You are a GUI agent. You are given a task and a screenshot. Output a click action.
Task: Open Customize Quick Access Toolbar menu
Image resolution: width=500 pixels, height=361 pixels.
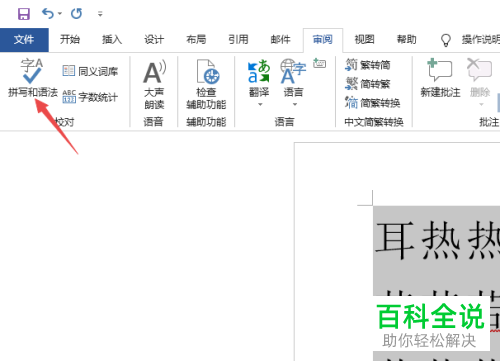(x=100, y=14)
